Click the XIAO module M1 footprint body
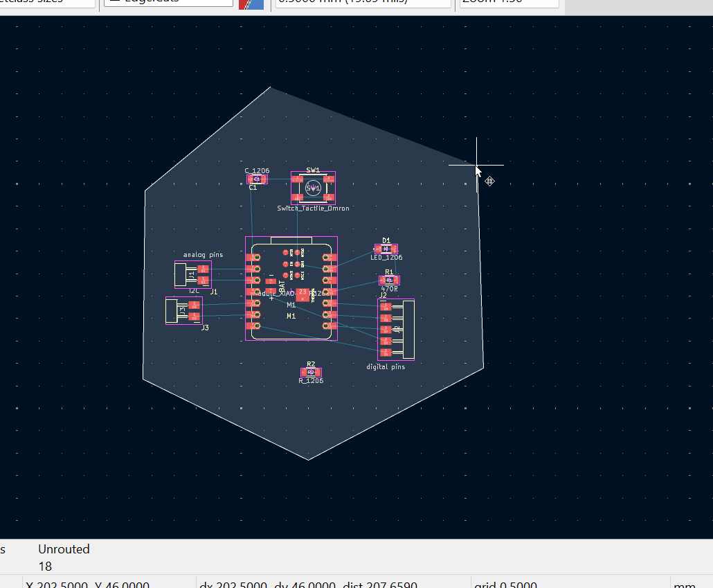The image size is (713, 588). coord(291,288)
